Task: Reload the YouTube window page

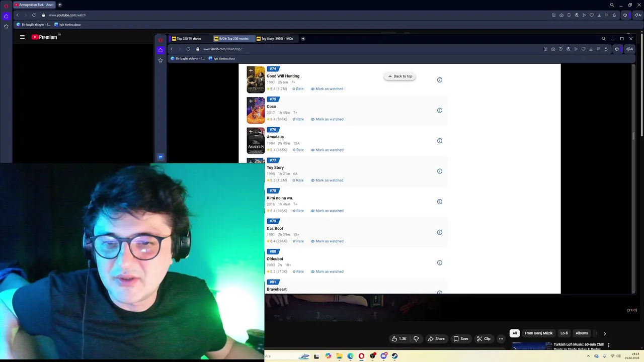Action: [34, 15]
